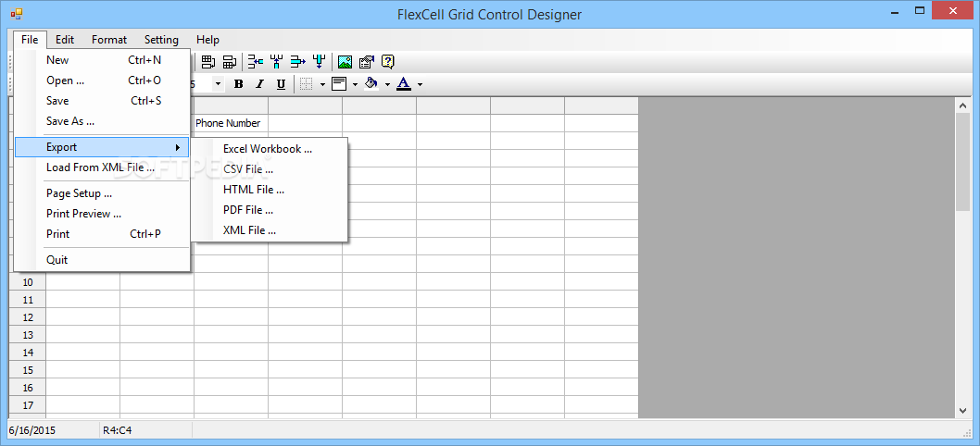Viewport: 980px width, 446px height.
Task: Select row header 11
Action: pos(28,300)
